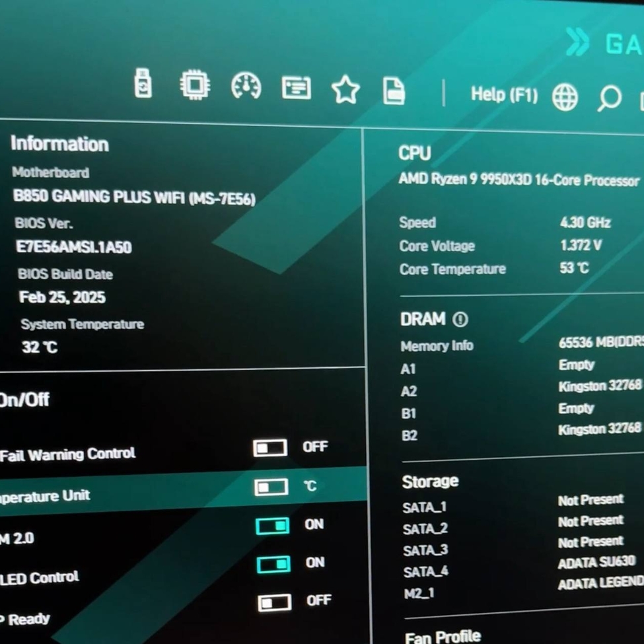644x644 pixels.
Task: Change language using the globe icon
Action: click(x=565, y=98)
